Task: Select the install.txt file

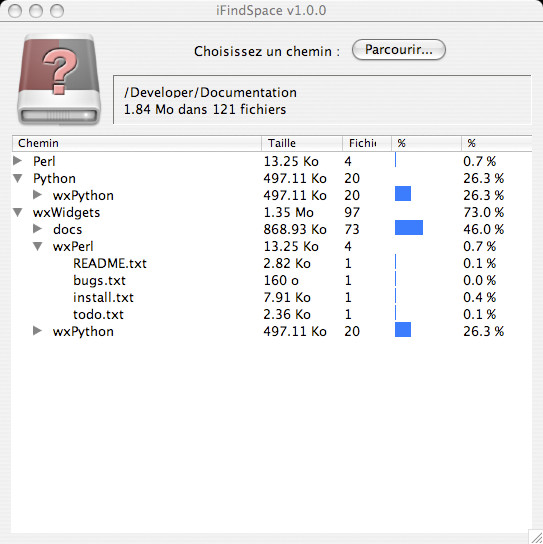Action: point(103,297)
